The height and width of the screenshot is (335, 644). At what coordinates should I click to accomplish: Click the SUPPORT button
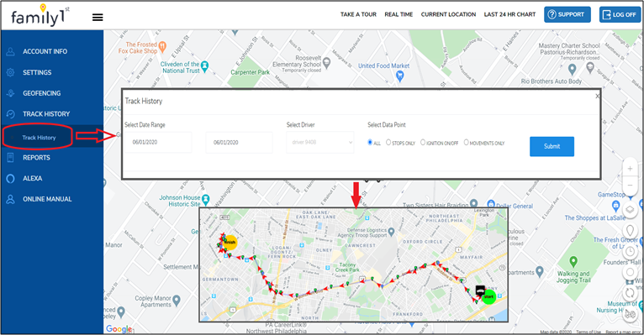567,14
